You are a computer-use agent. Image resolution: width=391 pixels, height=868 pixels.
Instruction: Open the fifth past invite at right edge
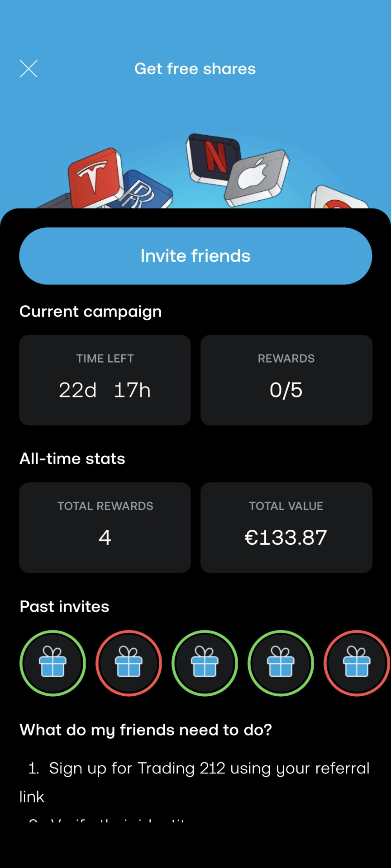357,663
